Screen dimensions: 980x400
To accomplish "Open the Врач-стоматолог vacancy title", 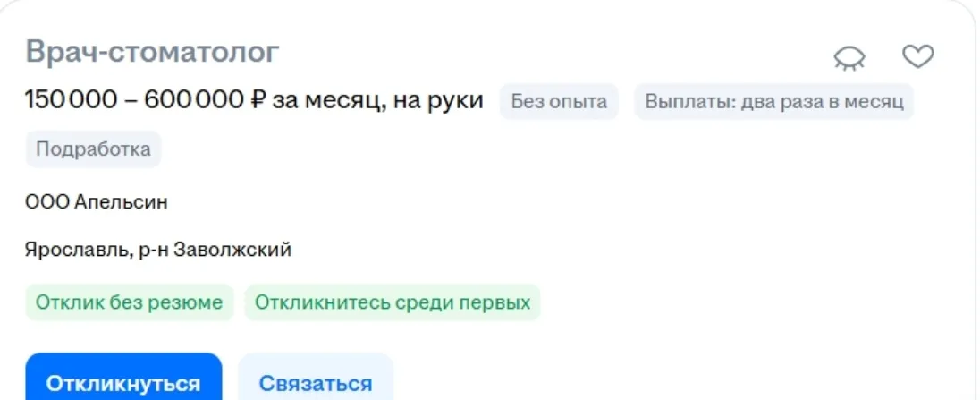I will click(152, 52).
